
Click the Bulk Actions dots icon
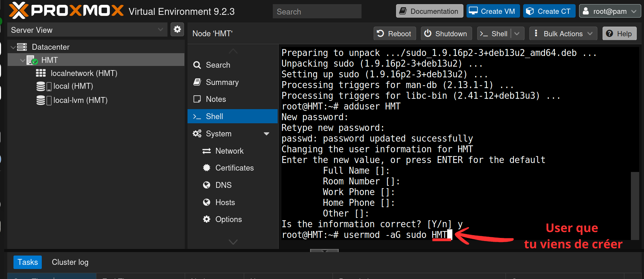(536, 33)
